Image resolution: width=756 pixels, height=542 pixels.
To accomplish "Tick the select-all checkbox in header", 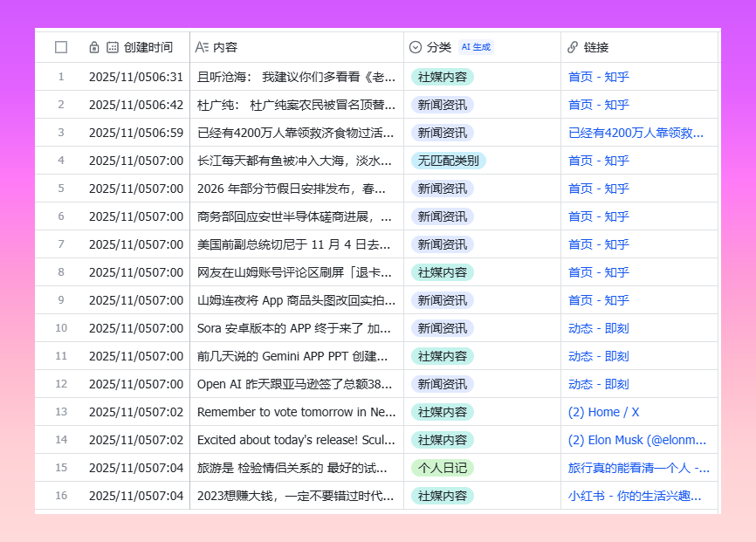I will 61,47.
